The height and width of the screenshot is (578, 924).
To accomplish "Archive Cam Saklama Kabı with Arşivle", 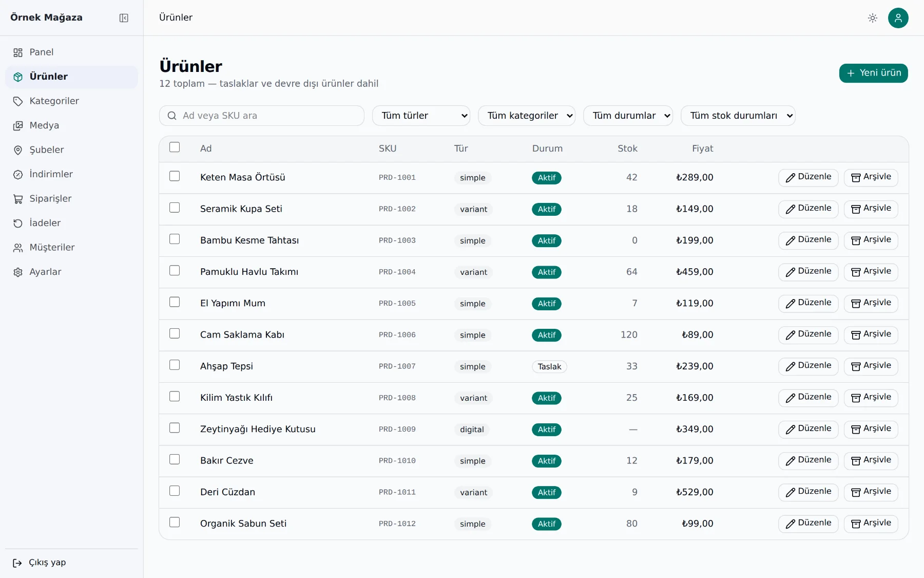I will (x=871, y=334).
